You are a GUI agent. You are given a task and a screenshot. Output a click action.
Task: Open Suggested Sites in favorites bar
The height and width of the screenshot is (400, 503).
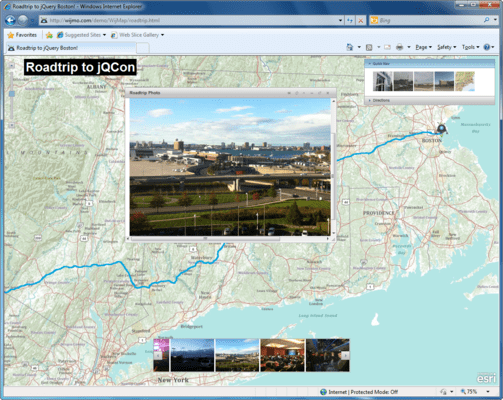click(81, 35)
